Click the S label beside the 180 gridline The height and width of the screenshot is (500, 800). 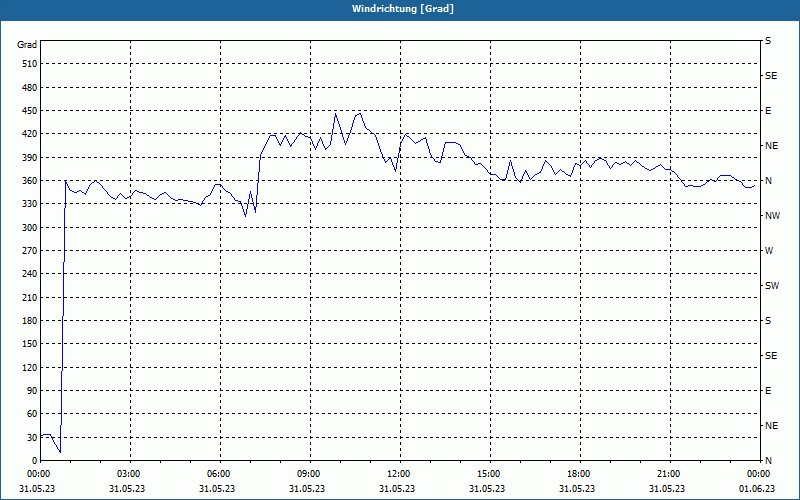pos(768,320)
